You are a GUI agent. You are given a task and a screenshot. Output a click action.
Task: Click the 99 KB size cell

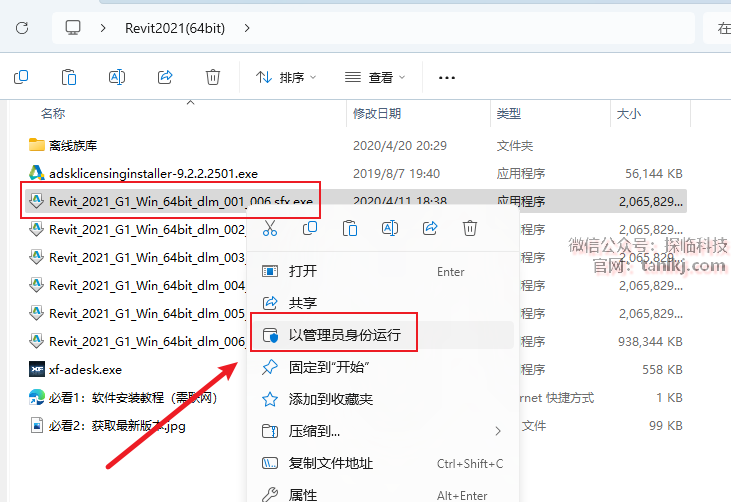pos(666,426)
